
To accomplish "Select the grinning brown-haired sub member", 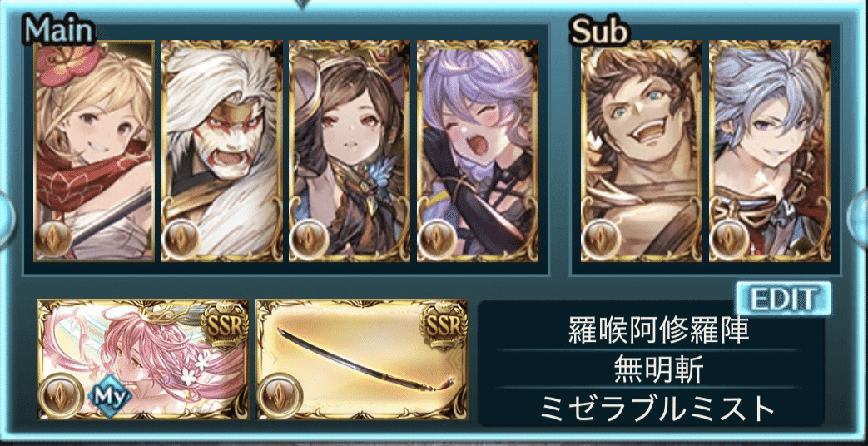I will [641, 151].
